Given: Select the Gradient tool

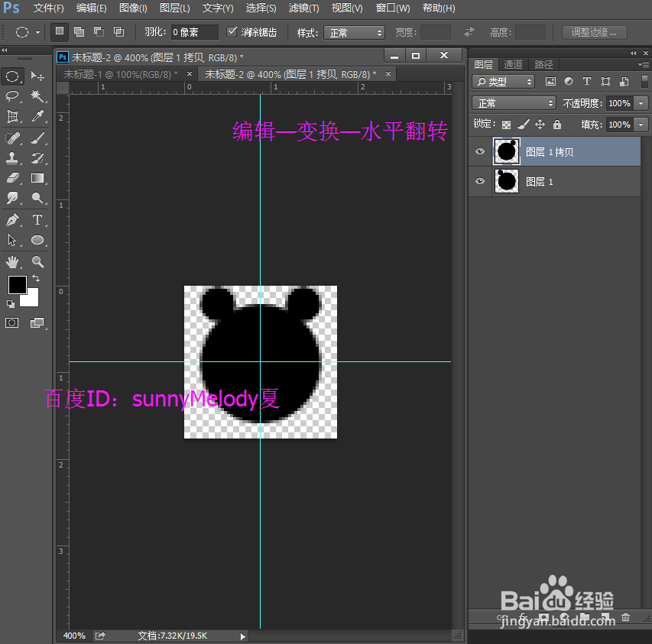Looking at the screenshot, I should coord(37,178).
